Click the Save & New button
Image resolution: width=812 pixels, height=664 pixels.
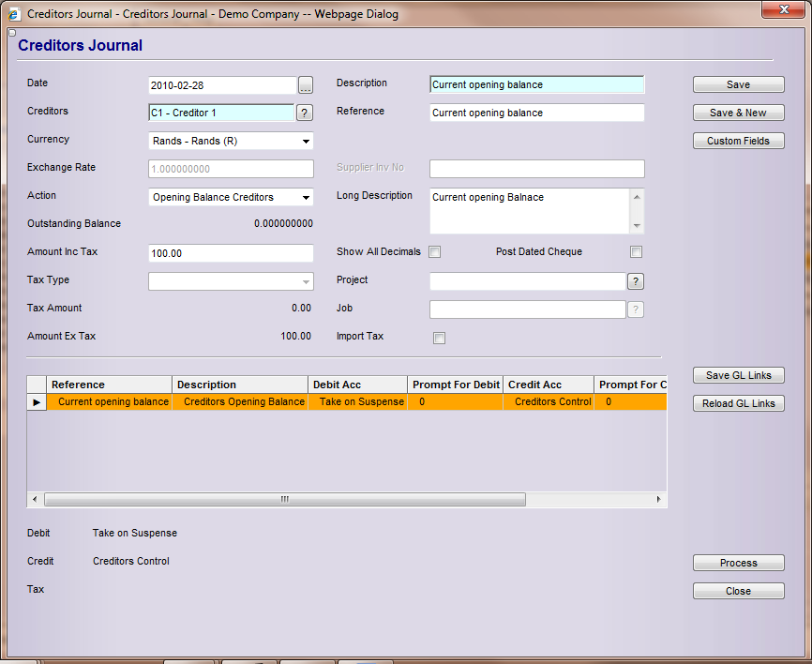pyautogui.click(x=738, y=113)
